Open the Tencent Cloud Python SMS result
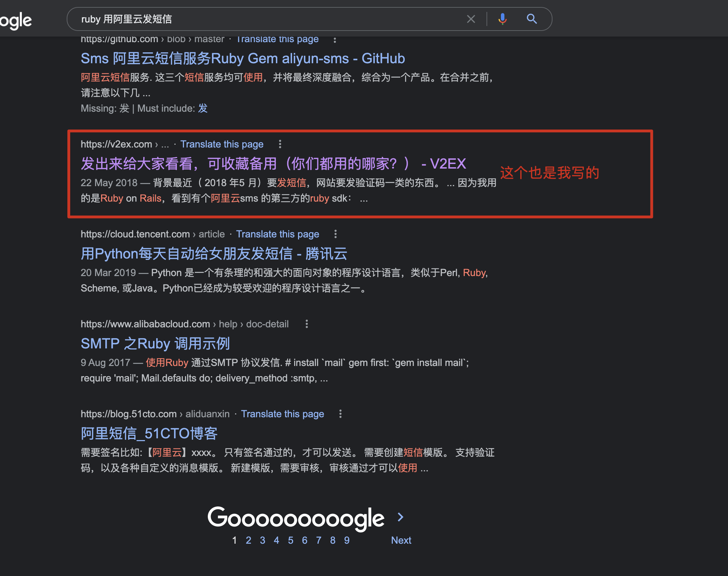The height and width of the screenshot is (576, 728). pos(214,254)
